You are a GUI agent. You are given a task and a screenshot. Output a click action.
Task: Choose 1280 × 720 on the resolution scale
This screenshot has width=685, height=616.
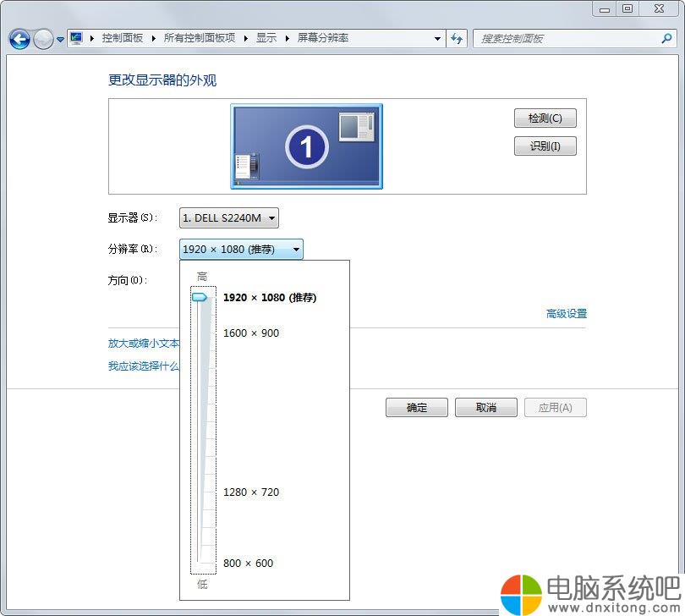click(251, 492)
